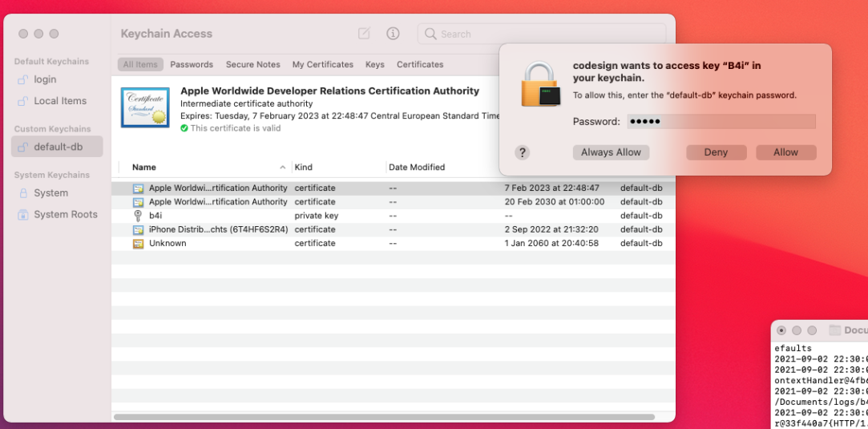Click the horizontal scrollbar at list bottom
This screenshot has height=429, width=868.
(x=384, y=417)
